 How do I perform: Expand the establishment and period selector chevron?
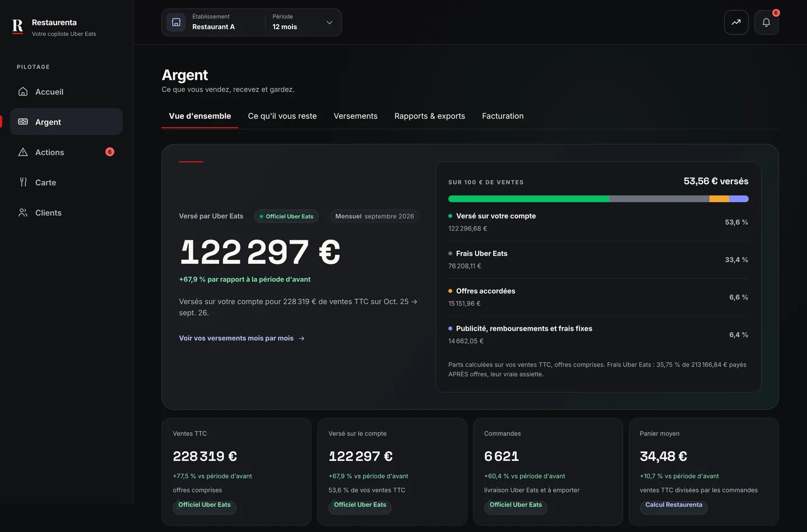click(x=330, y=22)
